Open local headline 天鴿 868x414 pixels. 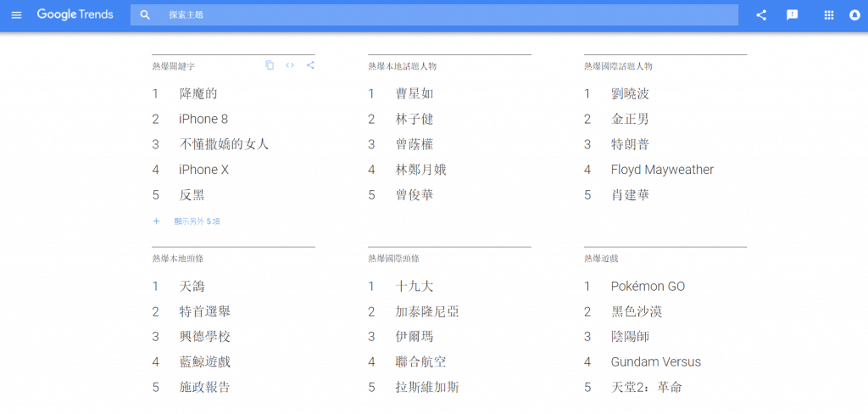(x=192, y=287)
